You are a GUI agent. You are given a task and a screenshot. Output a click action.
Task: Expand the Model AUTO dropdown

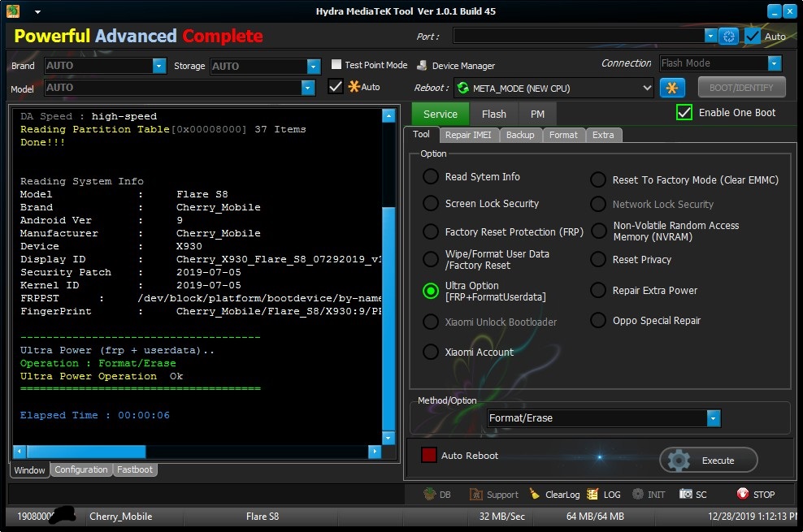pos(308,88)
